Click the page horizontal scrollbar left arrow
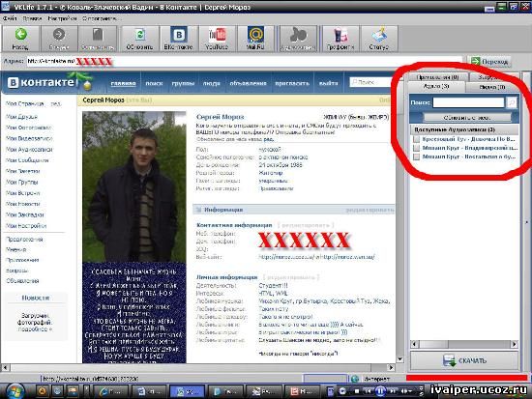Image resolution: width=532 pixels, height=399 pixels. click(5, 367)
